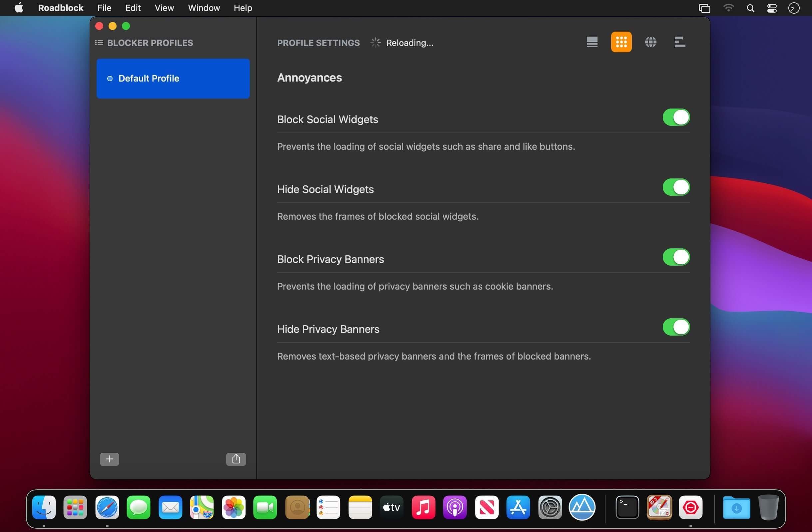Click the Default Profile status dot
The image size is (812, 532).
(x=110, y=79)
